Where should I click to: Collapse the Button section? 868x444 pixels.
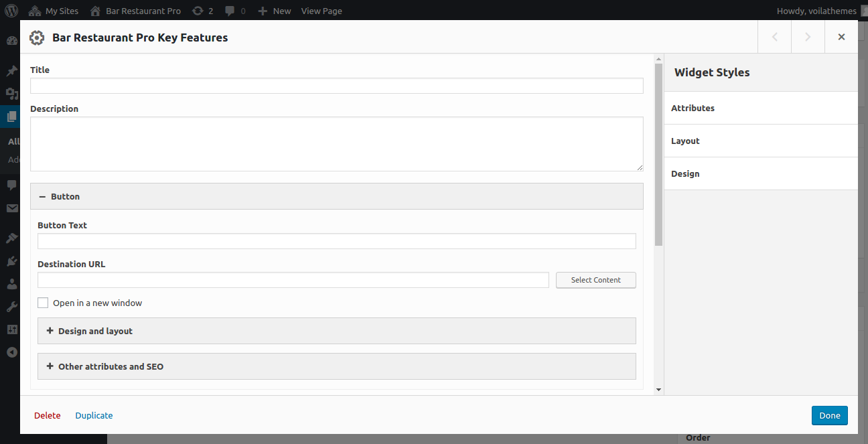[337, 196]
